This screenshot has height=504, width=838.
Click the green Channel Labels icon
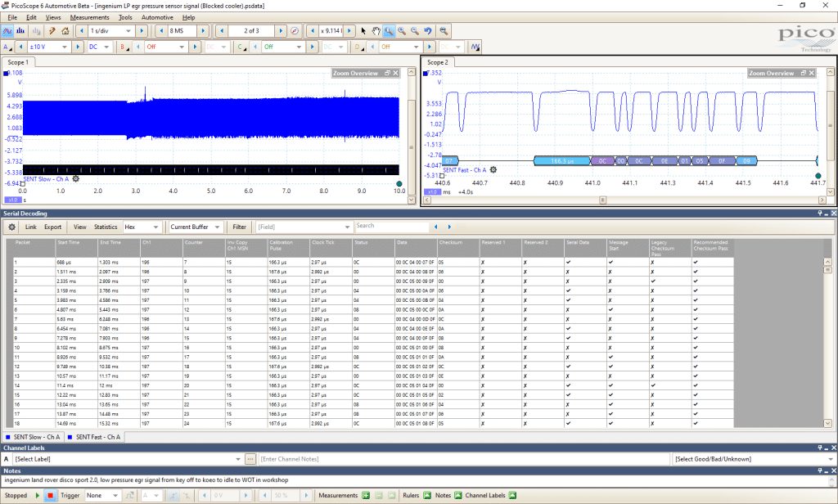(512, 496)
